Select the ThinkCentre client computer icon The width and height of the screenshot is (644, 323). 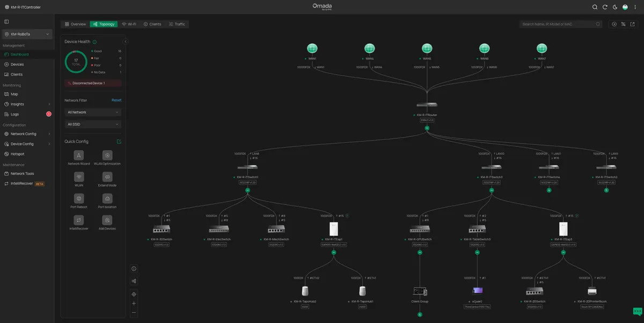477,291
